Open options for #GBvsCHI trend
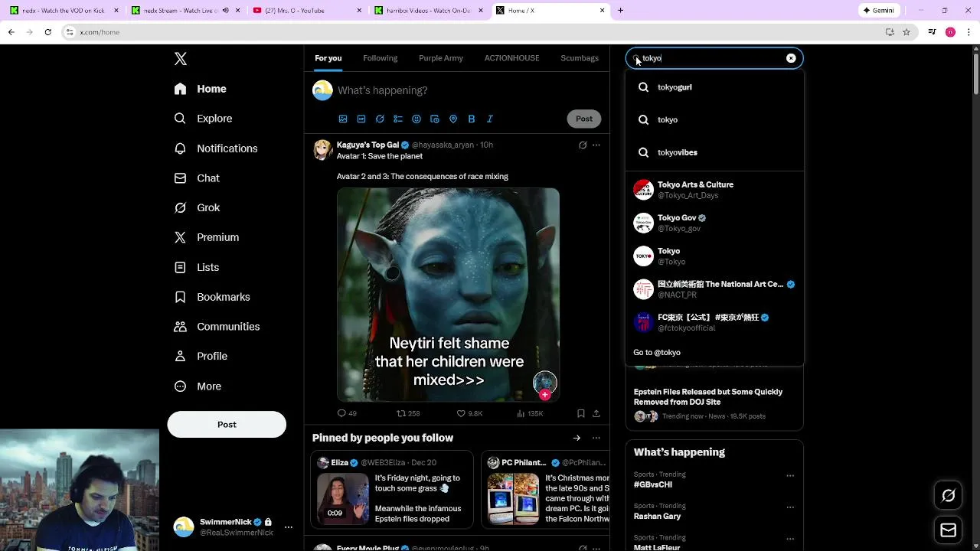 [790, 475]
